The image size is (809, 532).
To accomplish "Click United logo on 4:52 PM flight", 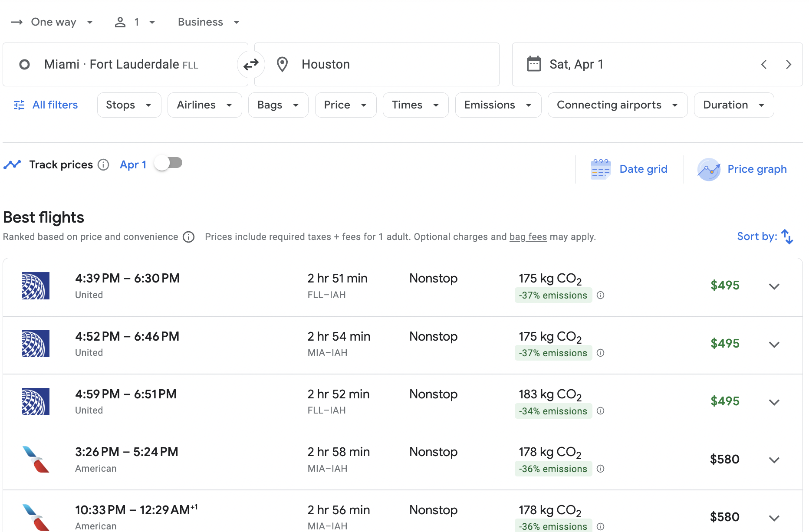I will [x=36, y=343].
